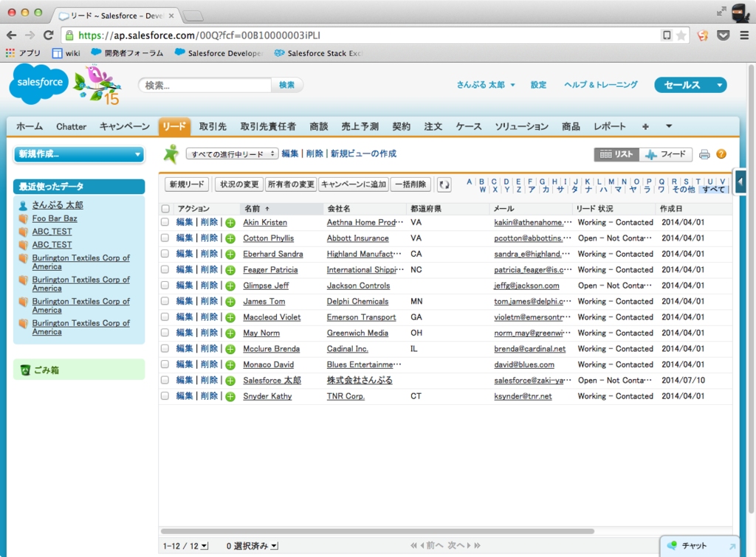Click the horizontal scrollbar under the list
The width and height of the screenshot is (756, 557).
(377, 531)
